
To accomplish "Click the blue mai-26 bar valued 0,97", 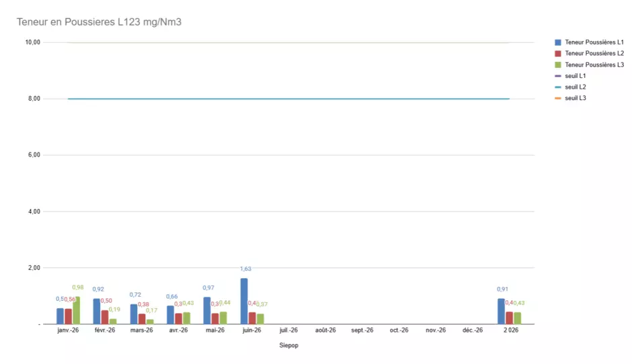I will (207, 310).
